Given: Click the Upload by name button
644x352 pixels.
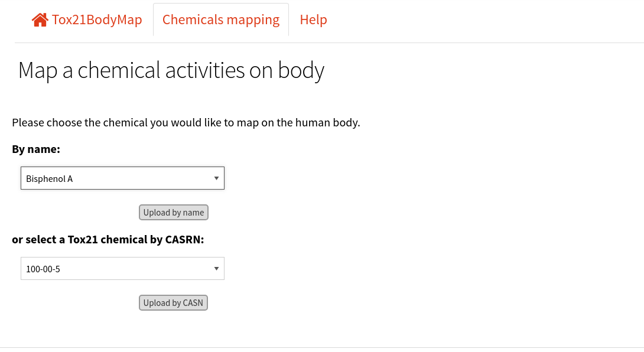Looking at the screenshot, I should point(173,213).
